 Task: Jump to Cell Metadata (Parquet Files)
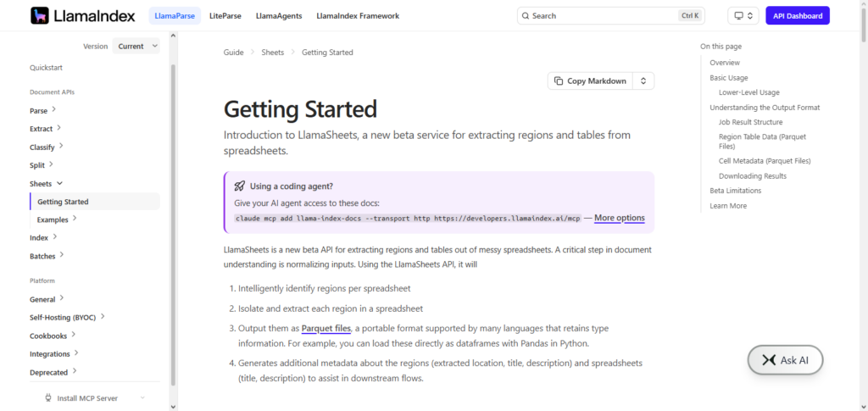[765, 161]
